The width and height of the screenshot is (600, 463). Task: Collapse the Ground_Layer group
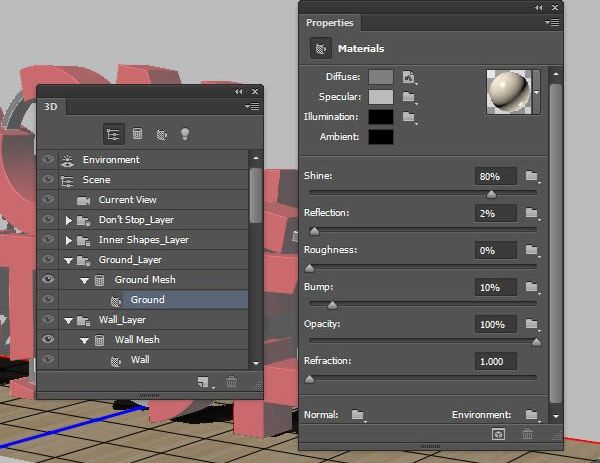[68, 261]
